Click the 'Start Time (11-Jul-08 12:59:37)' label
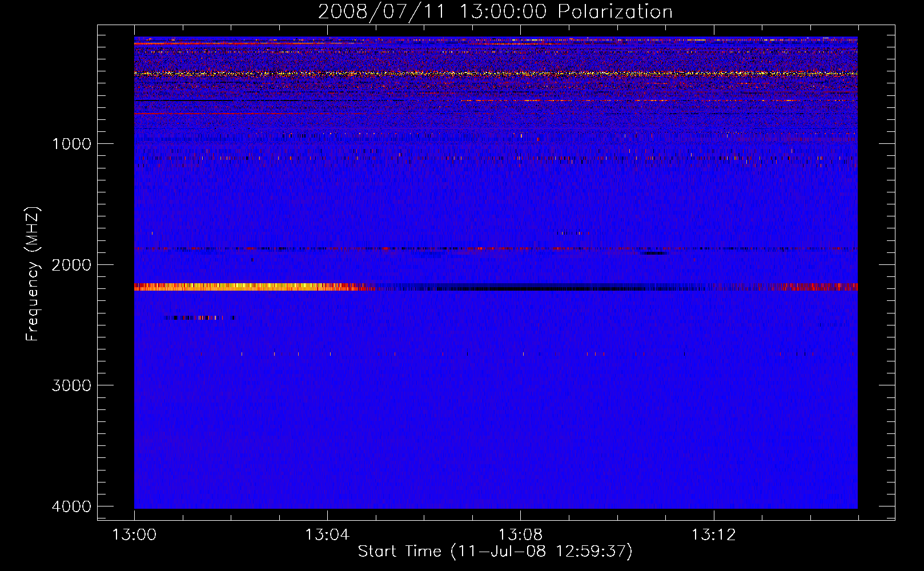 pyautogui.click(x=495, y=552)
